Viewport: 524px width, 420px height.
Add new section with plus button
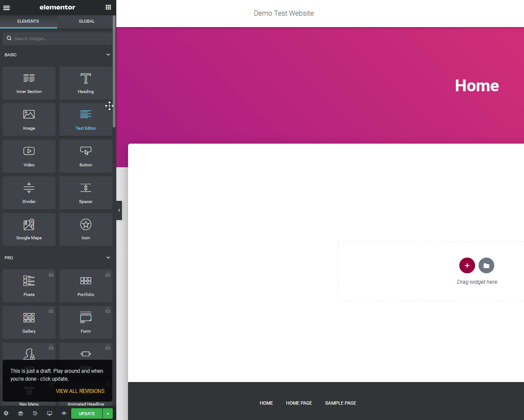click(x=467, y=266)
